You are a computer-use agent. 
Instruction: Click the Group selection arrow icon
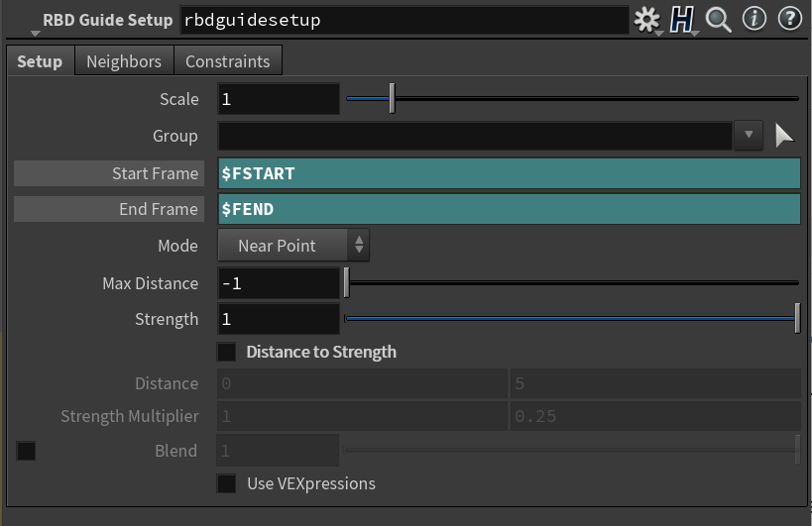783,136
